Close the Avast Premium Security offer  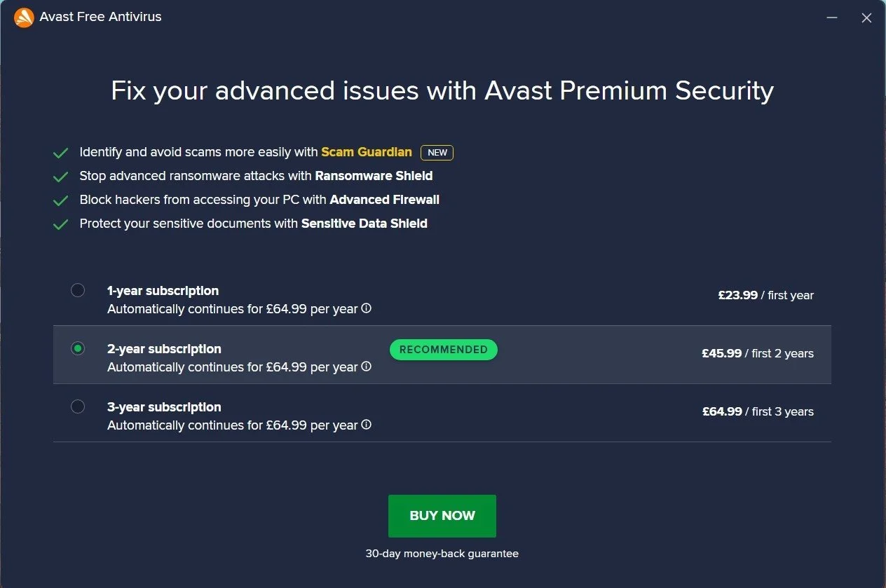coord(867,18)
